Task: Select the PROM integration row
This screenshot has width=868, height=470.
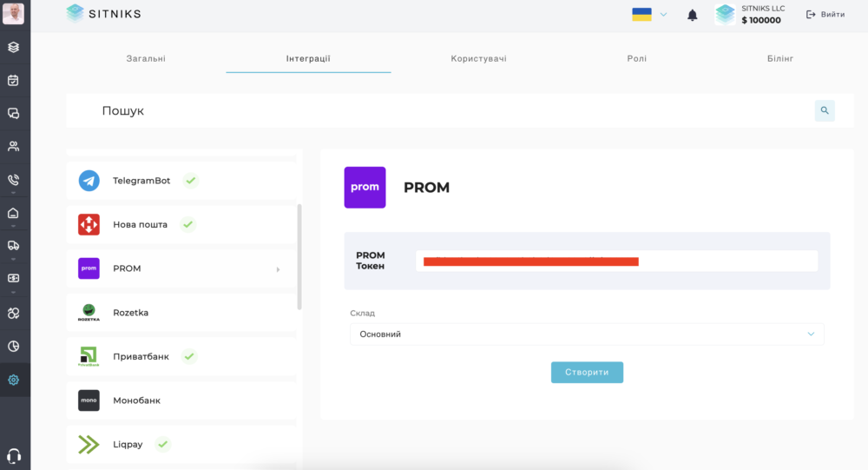Action: 181,268
